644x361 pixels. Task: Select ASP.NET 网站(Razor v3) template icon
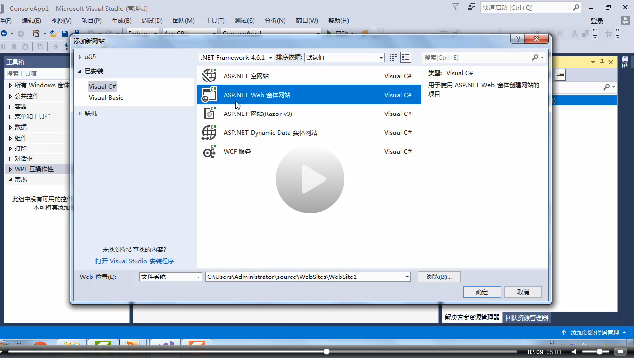pyautogui.click(x=209, y=113)
